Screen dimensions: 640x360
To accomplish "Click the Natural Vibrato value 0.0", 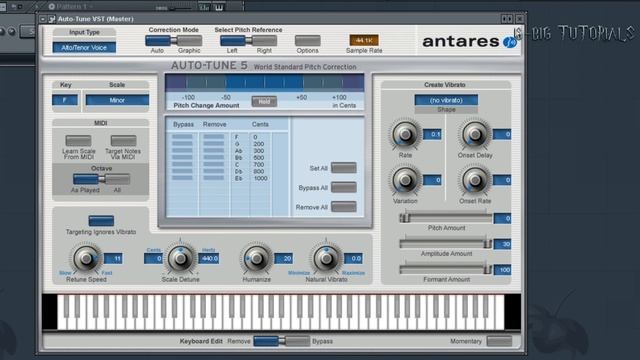I will (353, 258).
